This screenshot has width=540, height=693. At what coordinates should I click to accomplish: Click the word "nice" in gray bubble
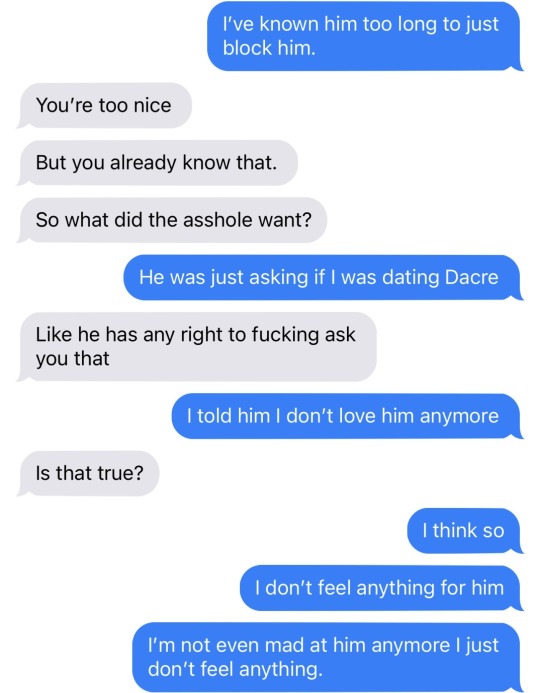coord(152,106)
